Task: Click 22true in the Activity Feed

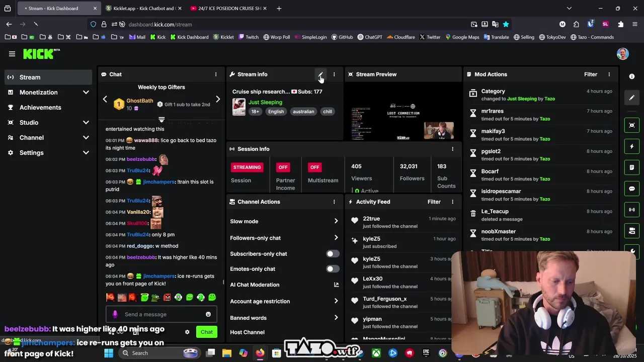Action: point(371,219)
